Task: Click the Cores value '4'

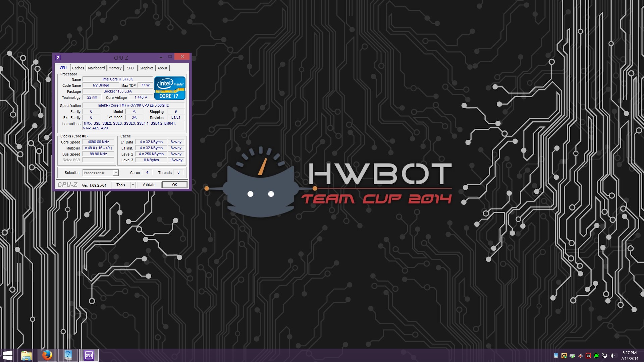Action: pos(147,173)
